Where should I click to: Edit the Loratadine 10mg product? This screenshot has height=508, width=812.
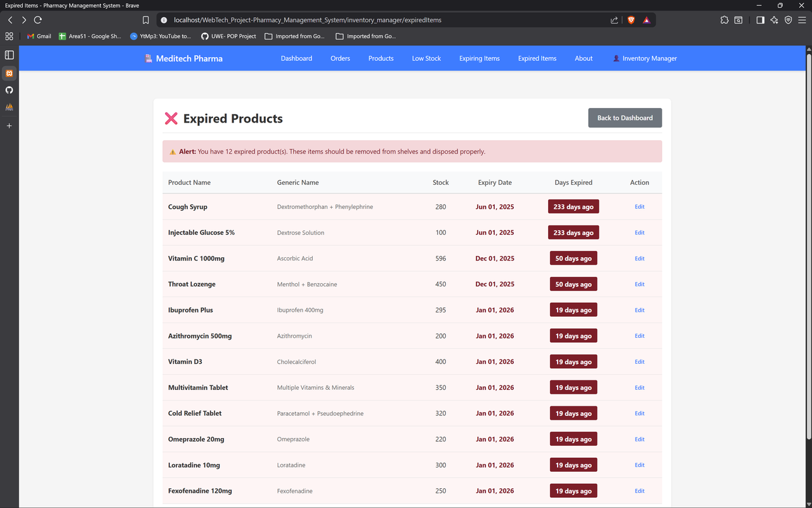[x=639, y=465]
